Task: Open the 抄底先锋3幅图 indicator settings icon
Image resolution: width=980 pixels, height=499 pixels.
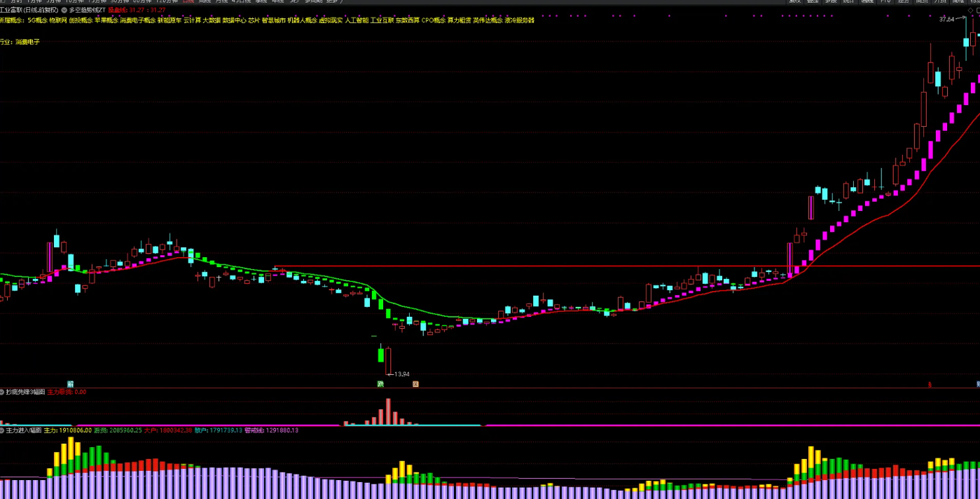Action: point(2,392)
